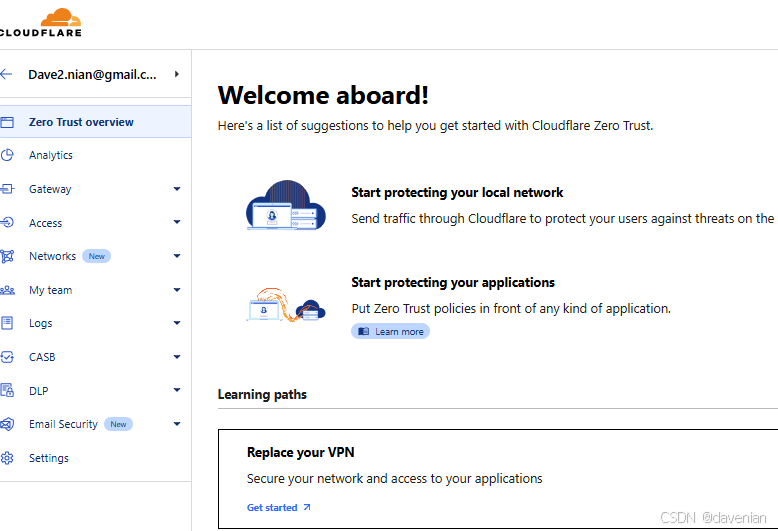Expand the Logs submenu arrow
The image size is (778, 531).
177,323
